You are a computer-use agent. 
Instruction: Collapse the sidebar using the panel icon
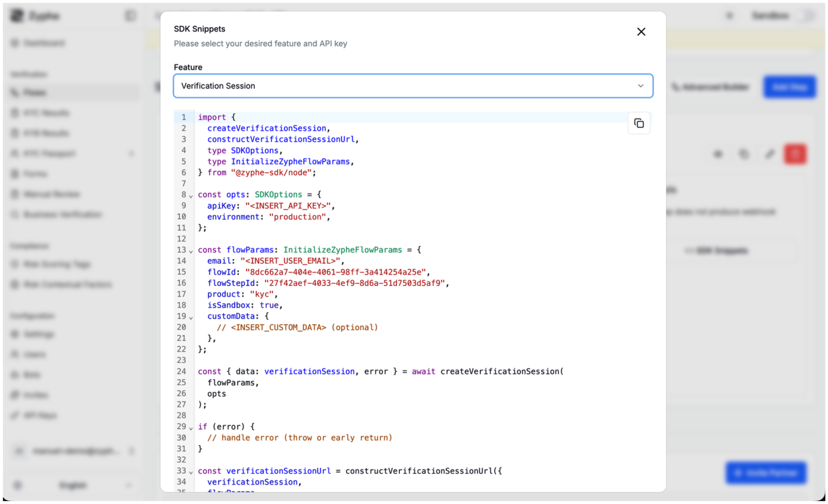tap(130, 15)
